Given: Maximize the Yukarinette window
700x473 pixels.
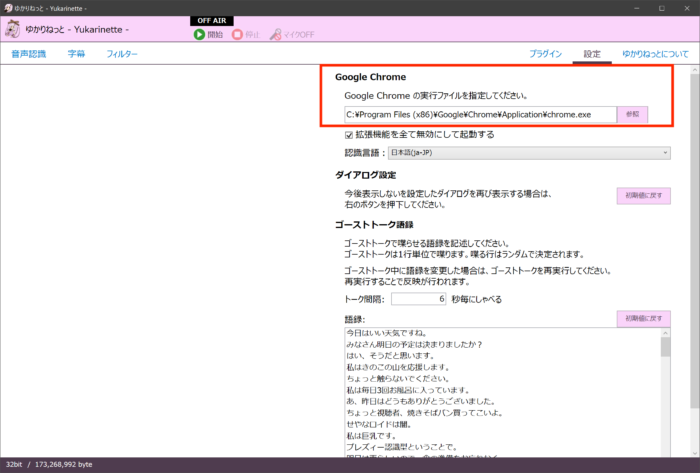Looking at the screenshot, I should pyautogui.click(x=662, y=8).
